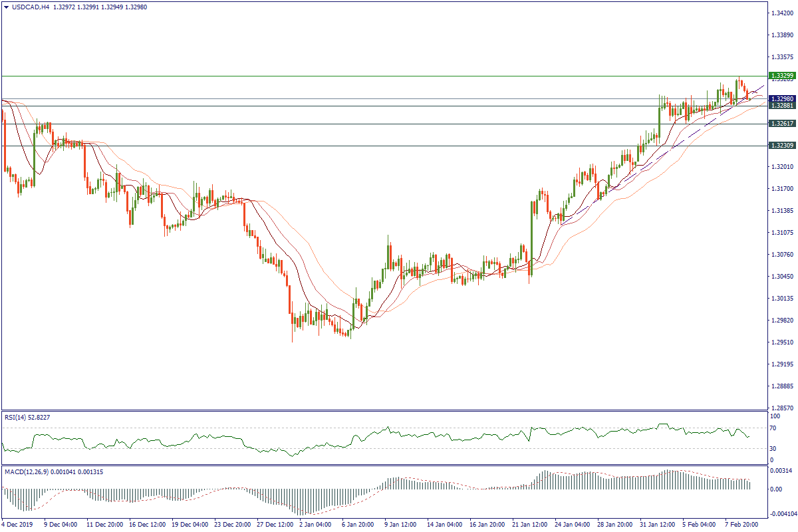The width and height of the screenshot is (798, 532).
Task: Click the 1.32617 level price tag
Action: click(781, 124)
